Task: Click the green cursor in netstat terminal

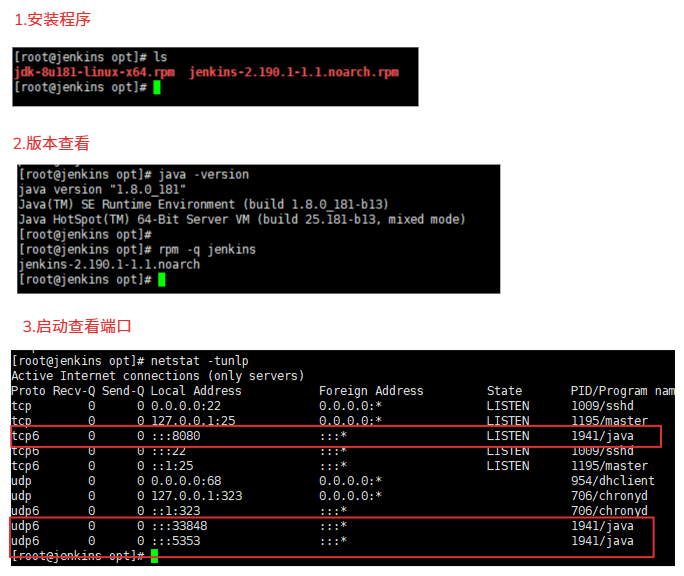Action: [x=154, y=556]
